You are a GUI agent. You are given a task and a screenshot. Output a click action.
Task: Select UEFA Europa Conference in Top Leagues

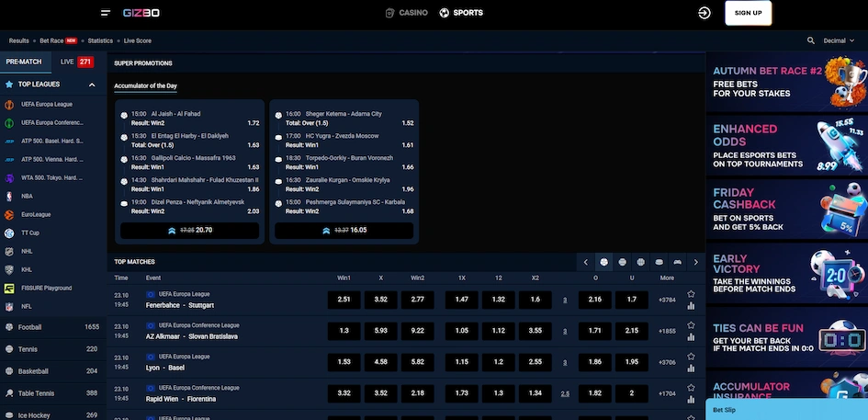(53, 123)
